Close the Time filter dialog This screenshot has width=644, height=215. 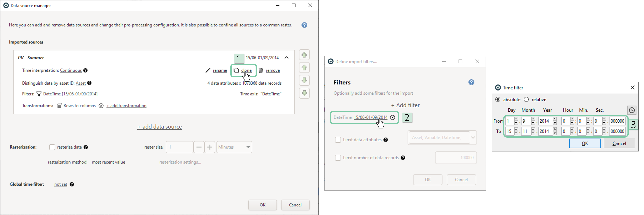[632, 87]
